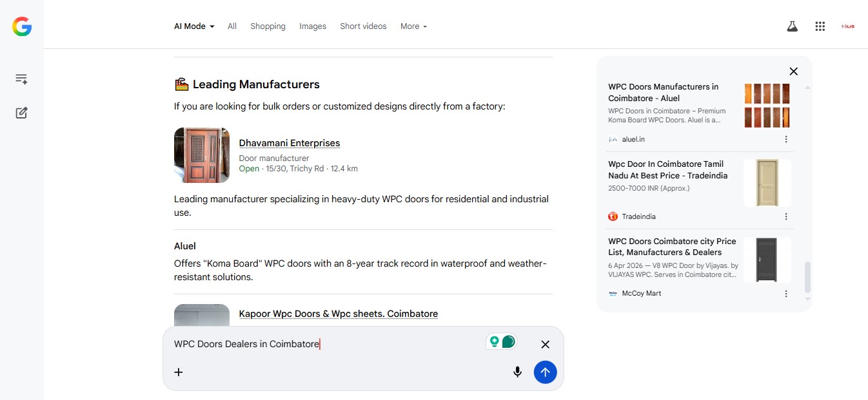Open options for the aluel.in result
Image resolution: width=868 pixels, height=400 pixels.
786,139
